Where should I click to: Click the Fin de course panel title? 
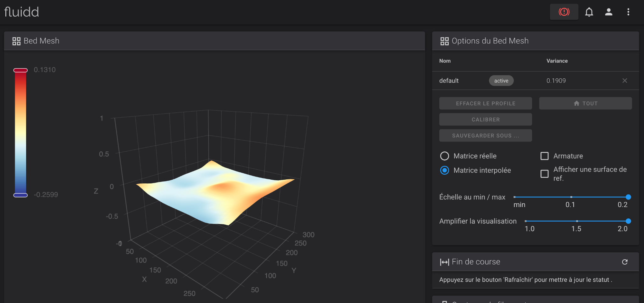[476, 262]
